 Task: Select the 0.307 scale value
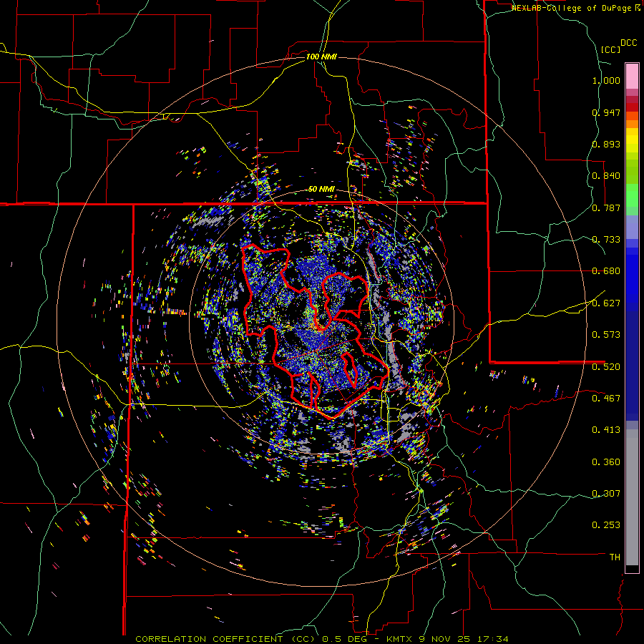click(606, 493)
